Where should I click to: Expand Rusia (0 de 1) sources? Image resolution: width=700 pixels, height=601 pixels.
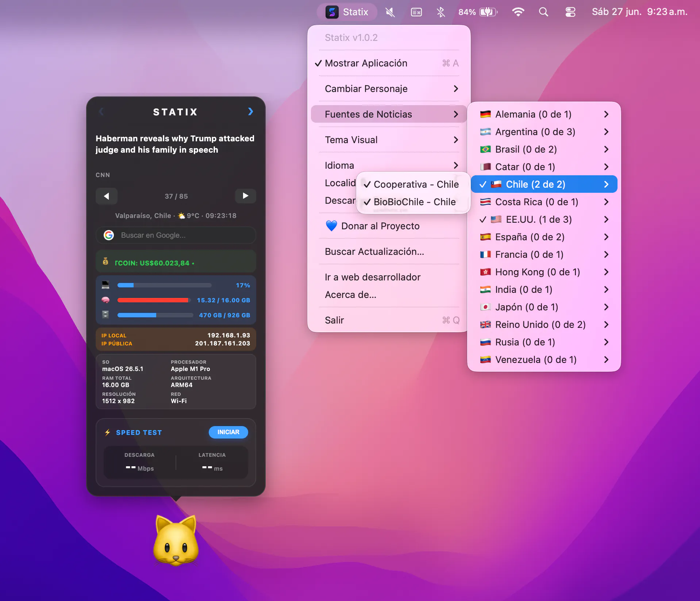(544, 342)
